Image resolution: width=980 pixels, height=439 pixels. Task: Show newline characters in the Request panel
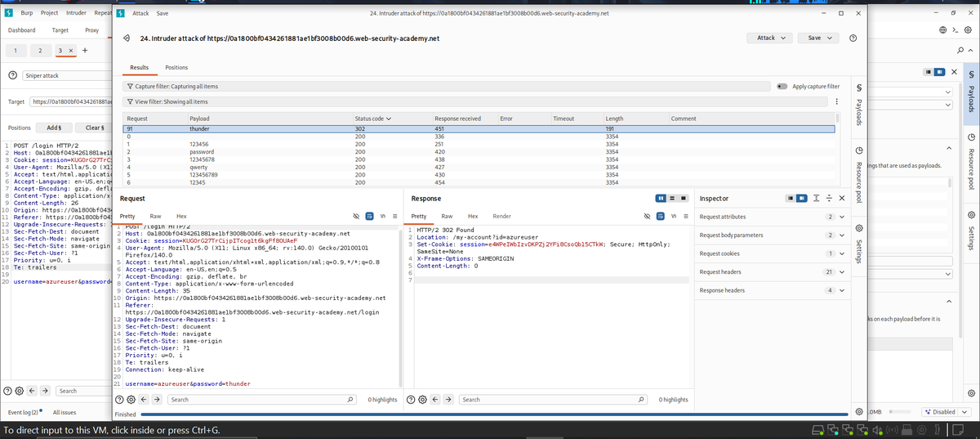[383, 217]
